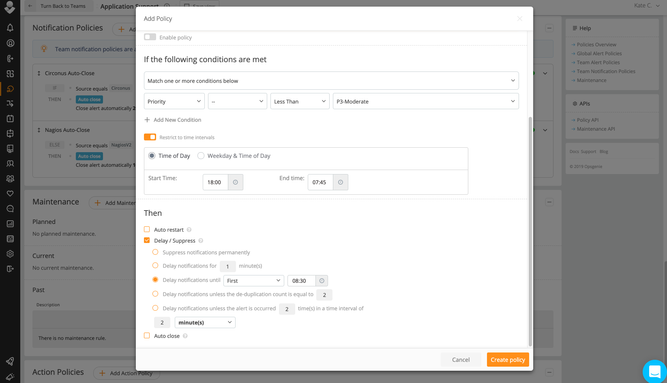667x383 pixels.
Task: Open the Policy API link
Action: pos(587,120)
